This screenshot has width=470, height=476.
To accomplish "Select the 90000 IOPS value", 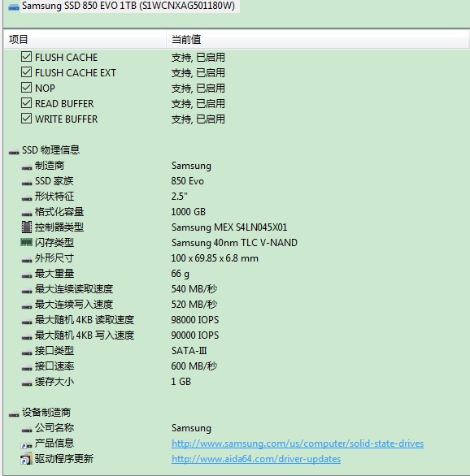I will (195, 335).
